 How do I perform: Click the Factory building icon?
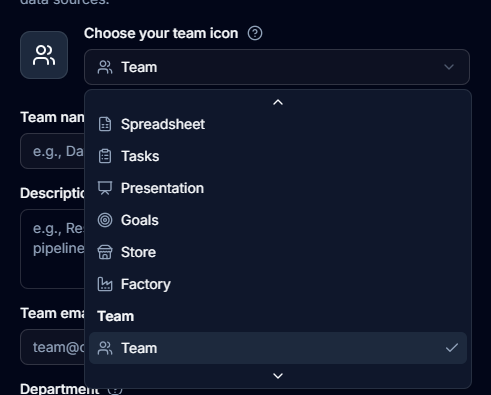click(x=105, y=284)
